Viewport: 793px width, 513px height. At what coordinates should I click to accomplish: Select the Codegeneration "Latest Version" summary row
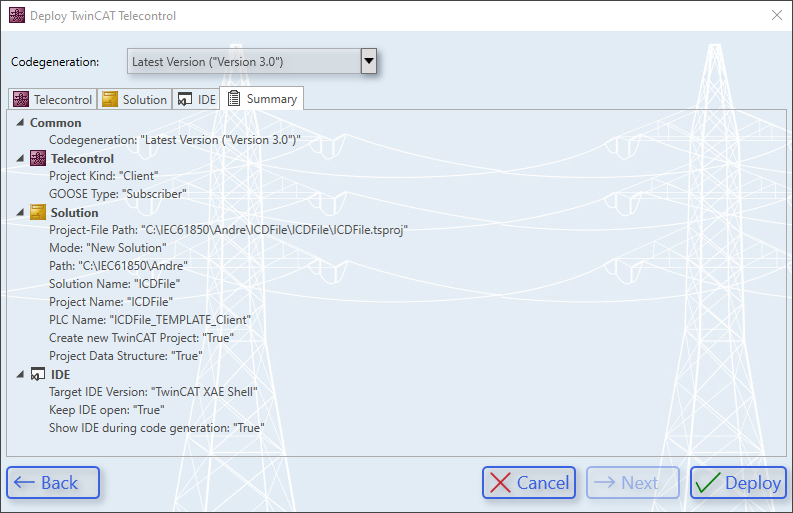[x=175, y=140]
